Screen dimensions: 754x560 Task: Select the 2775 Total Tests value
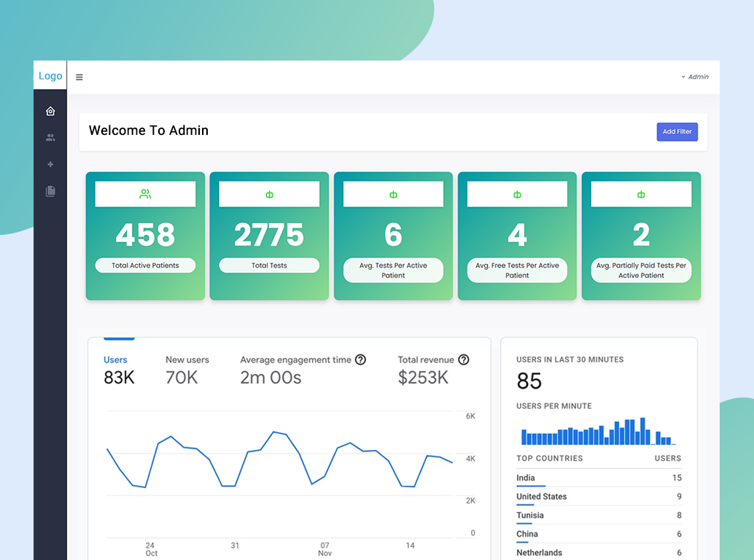[269, 235]
